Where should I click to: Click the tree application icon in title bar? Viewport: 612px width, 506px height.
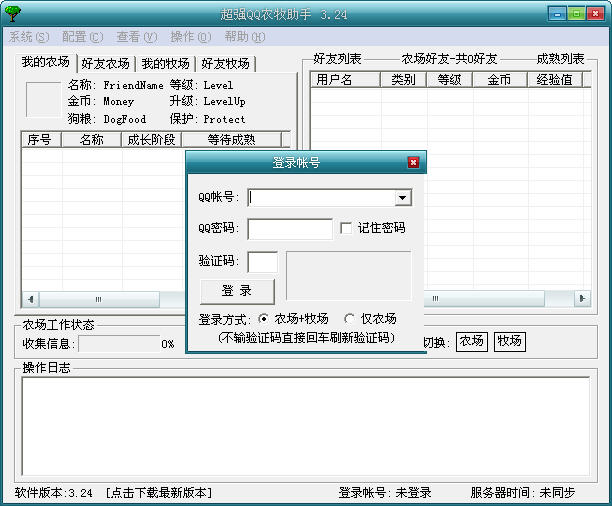pos(12,14)
